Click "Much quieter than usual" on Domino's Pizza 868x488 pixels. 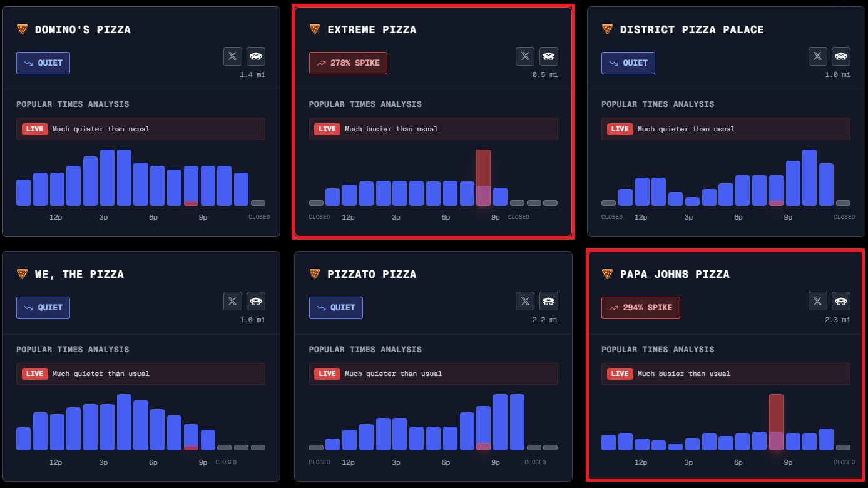coord(101,129)
